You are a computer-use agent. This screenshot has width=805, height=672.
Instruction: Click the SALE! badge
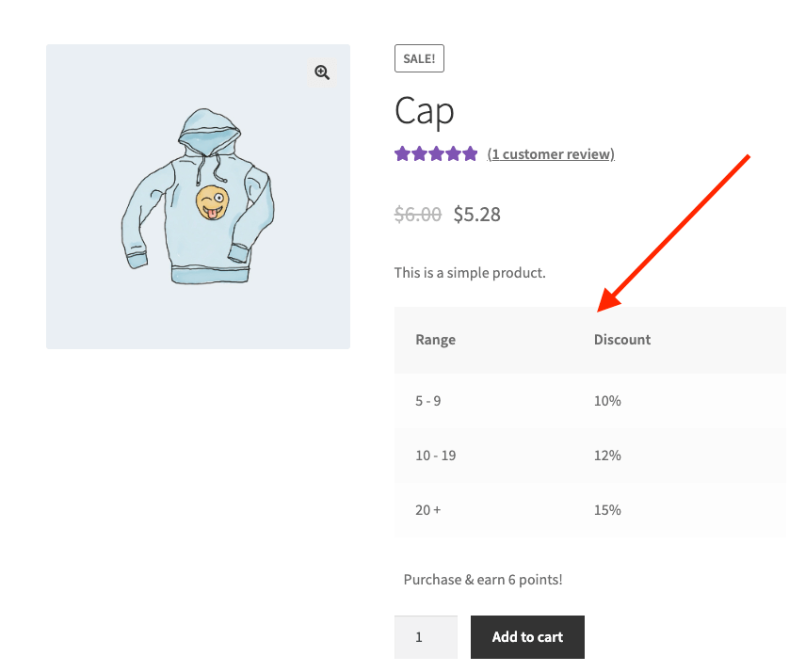coord(419,58)
